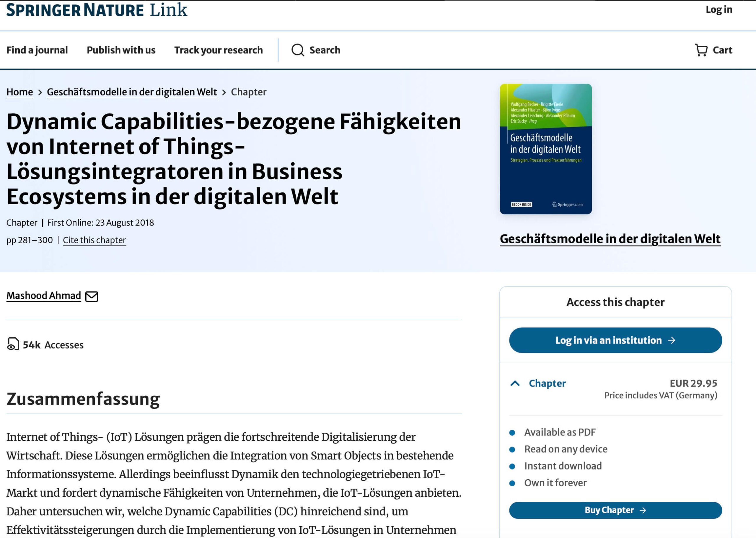
Task: Click the Search label in navigation
Action: [x=325, y=50]
